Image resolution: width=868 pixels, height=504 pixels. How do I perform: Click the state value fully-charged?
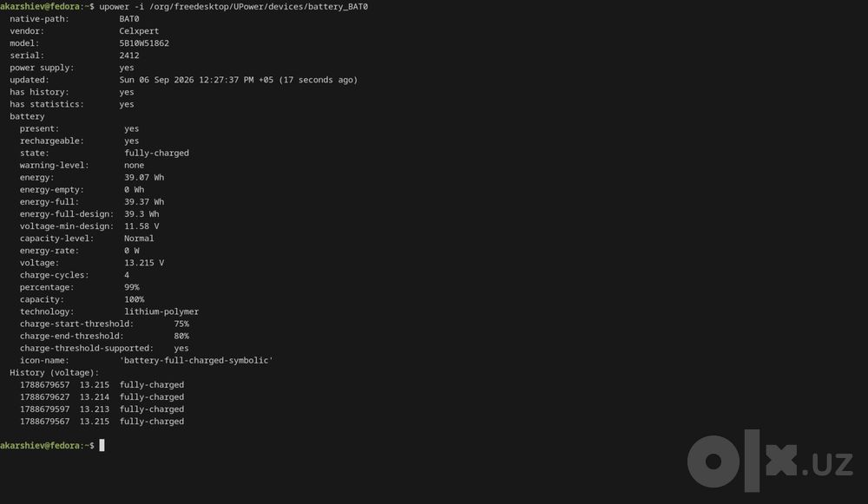pos(156,153)
